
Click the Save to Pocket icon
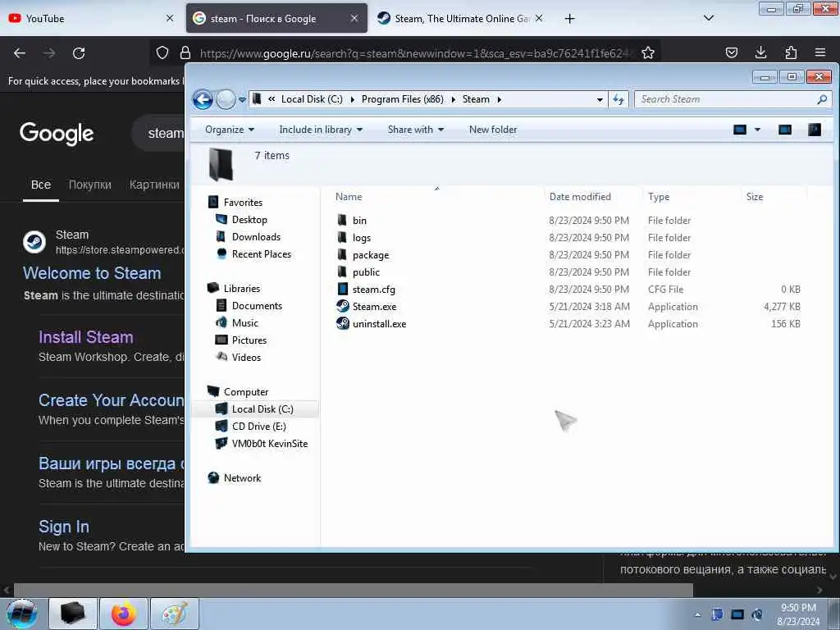tap(731, 52)
